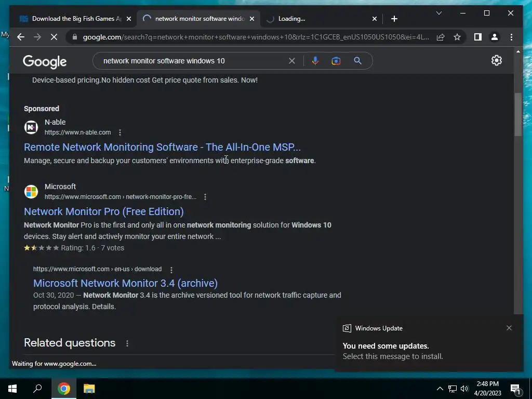
Task: Open the Action Center notifications
Action: pyautogui.click(x=516, y=389)
